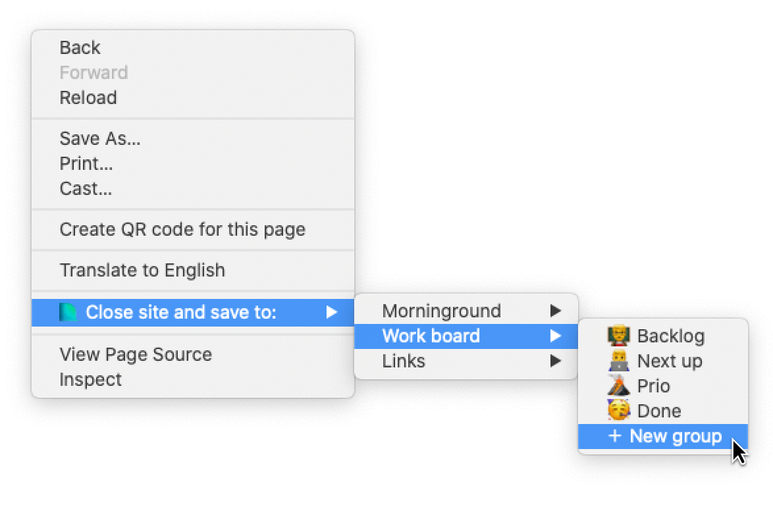
Task: Choose Inspect from the context menu
Action: click(x=90, y=379)
